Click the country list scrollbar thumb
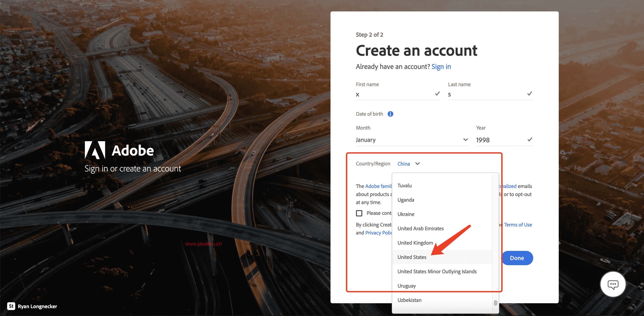The image size is (644, 316). (x=495, y=303)
